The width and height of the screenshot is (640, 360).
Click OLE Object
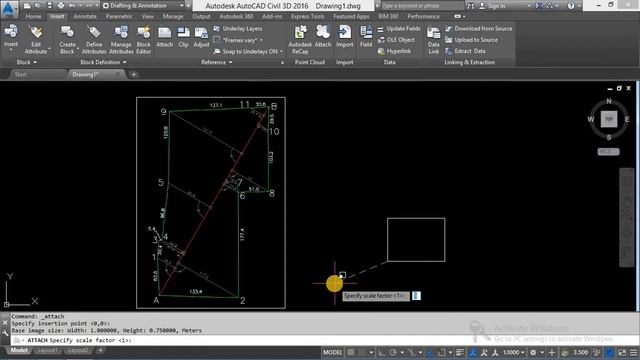click(x=396, y=40)
